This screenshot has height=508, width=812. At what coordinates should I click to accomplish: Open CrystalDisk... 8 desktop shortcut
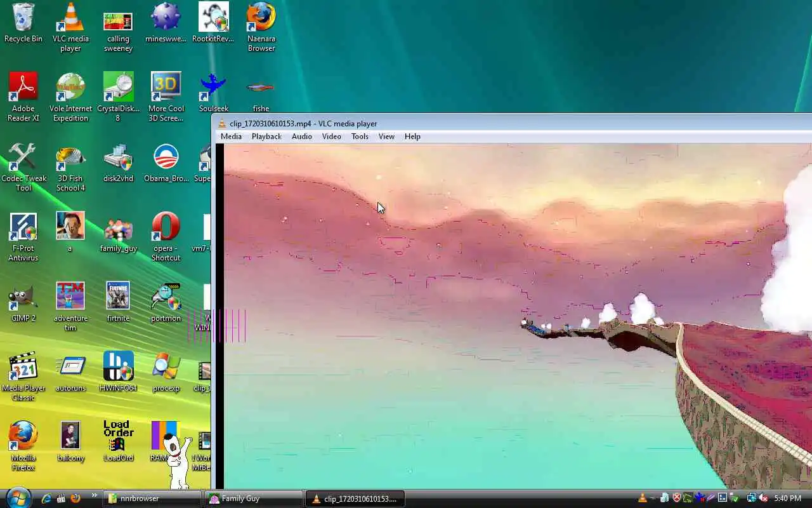point(118,98)
